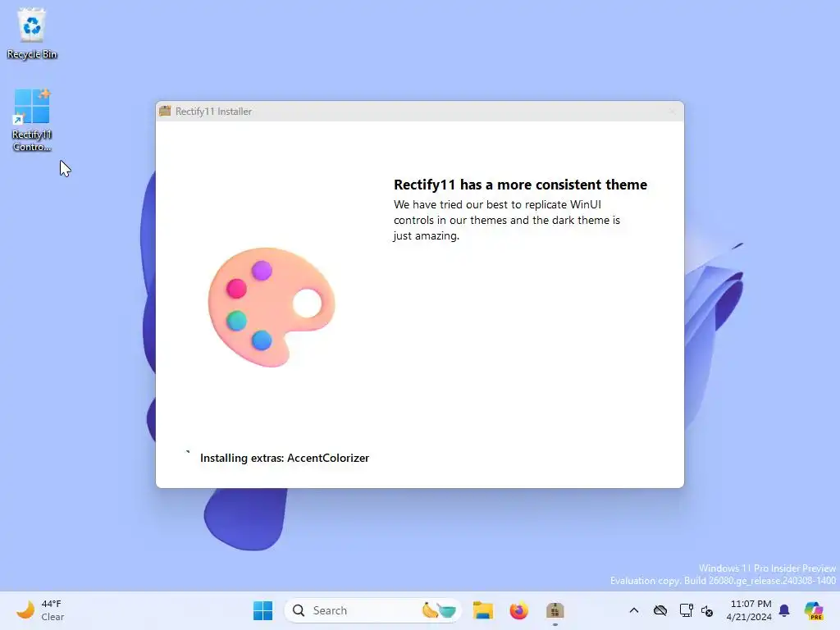840x630 pixels.
Task: Select the Rectify11 installer taskbar icon
Action: [555, 610]
